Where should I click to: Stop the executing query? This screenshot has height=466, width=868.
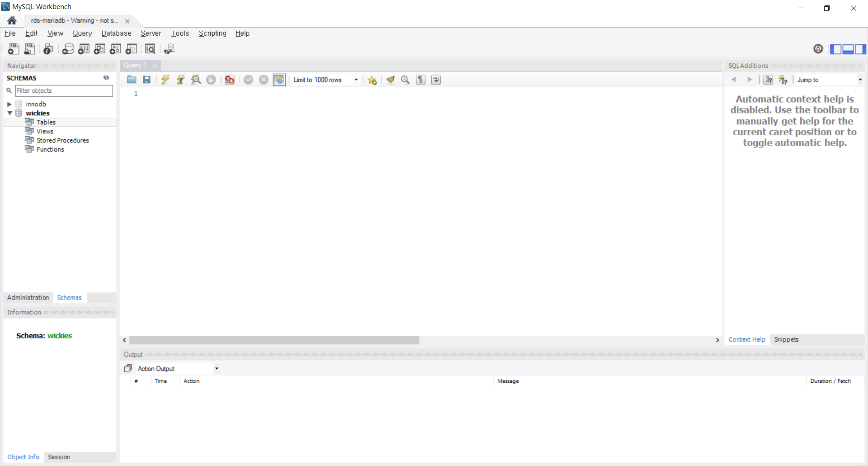[x=211, y=80]
